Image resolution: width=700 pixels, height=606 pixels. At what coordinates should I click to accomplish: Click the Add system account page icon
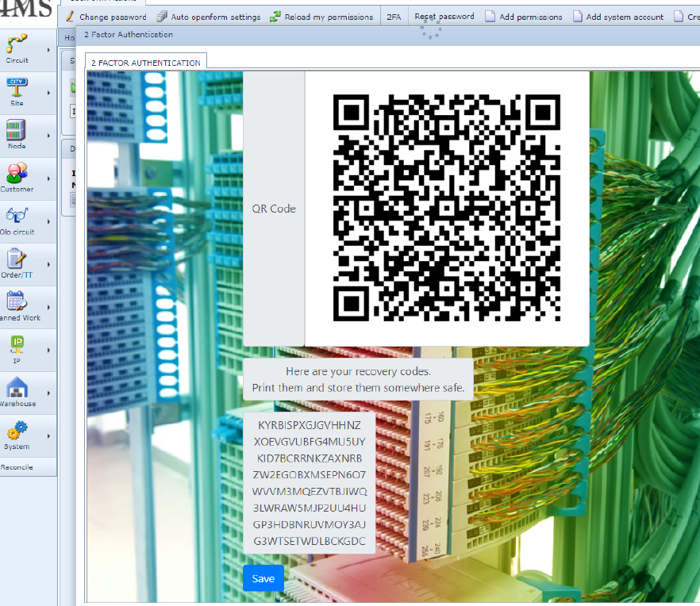click(578, 17)
